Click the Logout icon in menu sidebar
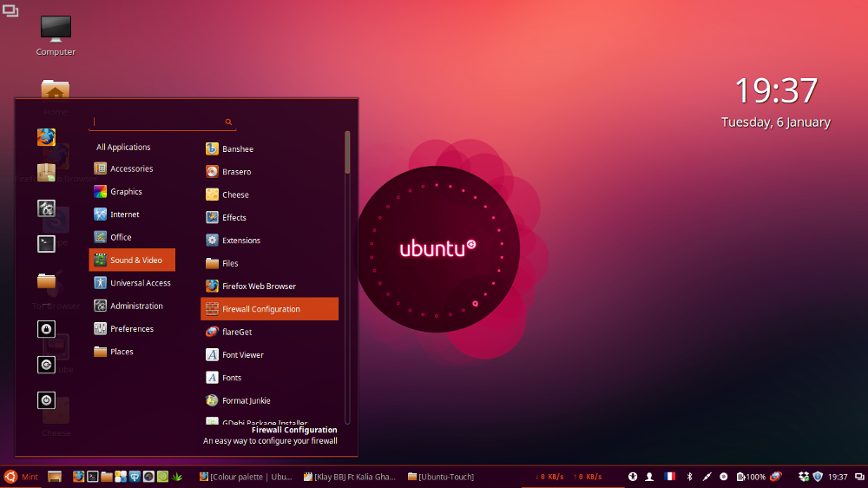Screen dimensions: 868x488 (47, 365)
